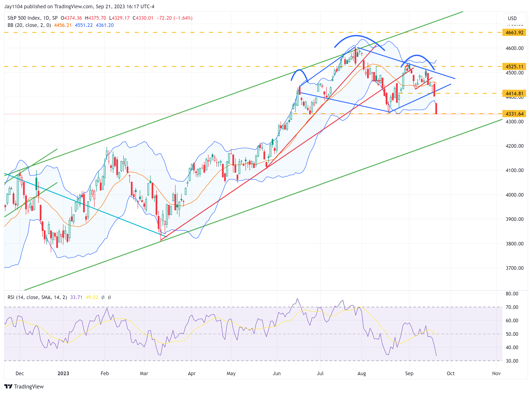Click the USD currency button
This screenshot has height=394, width=532.
coord(514,18)
